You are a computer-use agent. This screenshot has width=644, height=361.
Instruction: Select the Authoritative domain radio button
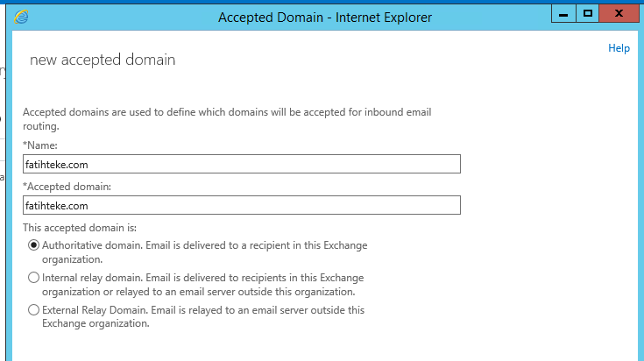(33, 245)
